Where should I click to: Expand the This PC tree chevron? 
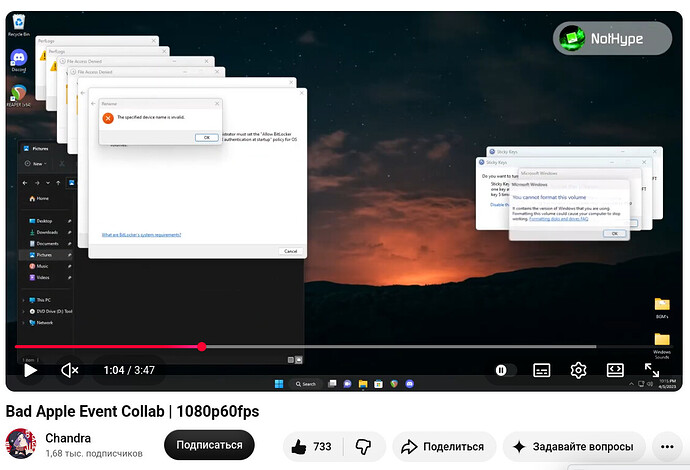pos(24,300)
